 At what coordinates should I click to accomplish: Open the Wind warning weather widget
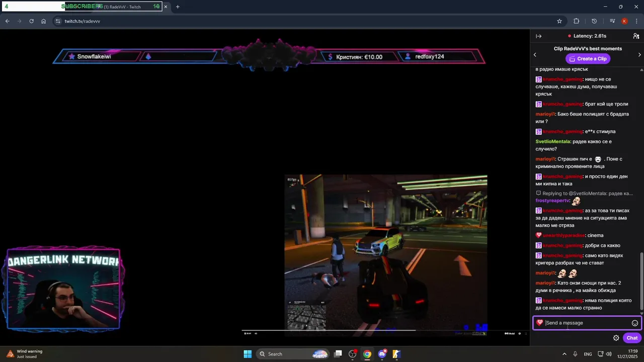(x=24, y=354)
